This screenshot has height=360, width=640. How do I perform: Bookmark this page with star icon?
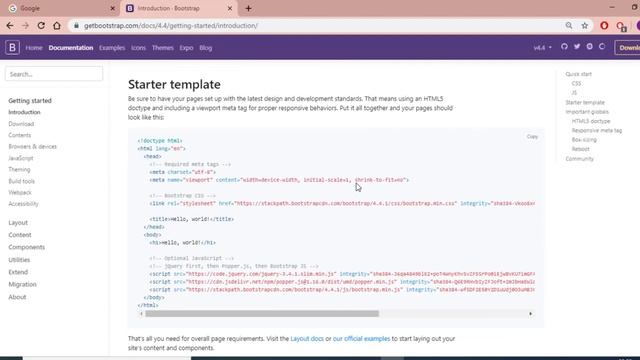(x=584, y=26)
